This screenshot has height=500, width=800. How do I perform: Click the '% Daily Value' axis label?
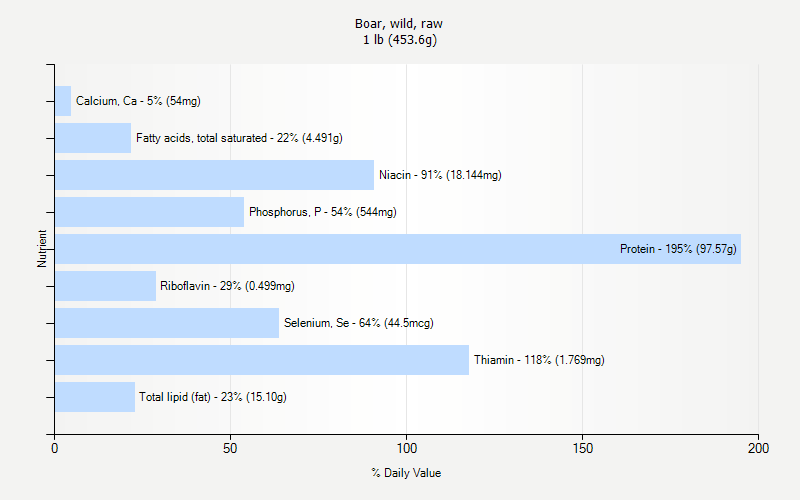[406, 473]
